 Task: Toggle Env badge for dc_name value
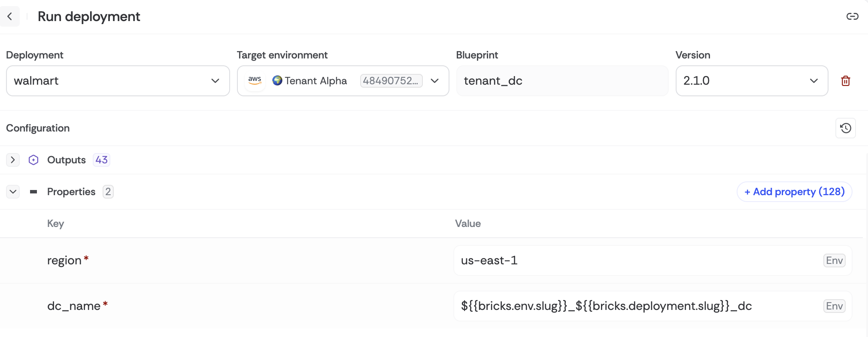834,306
